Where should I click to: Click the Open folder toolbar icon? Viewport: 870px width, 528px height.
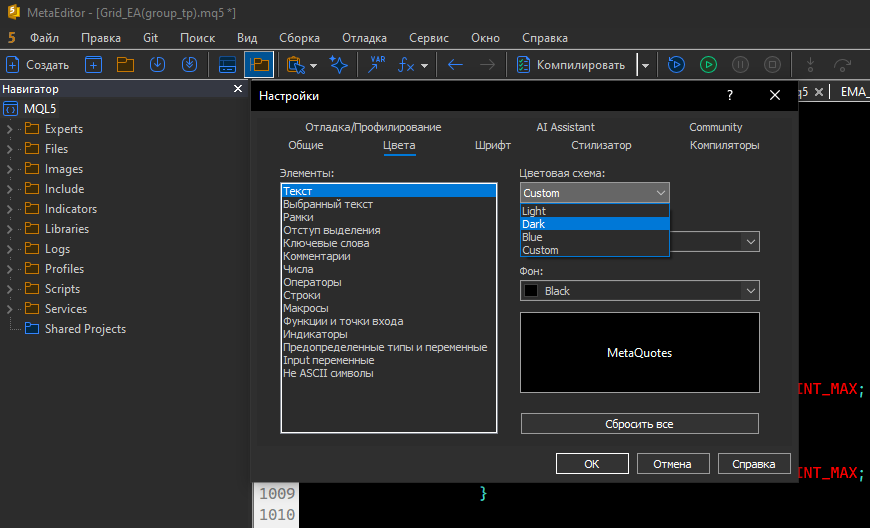(125, 65)
